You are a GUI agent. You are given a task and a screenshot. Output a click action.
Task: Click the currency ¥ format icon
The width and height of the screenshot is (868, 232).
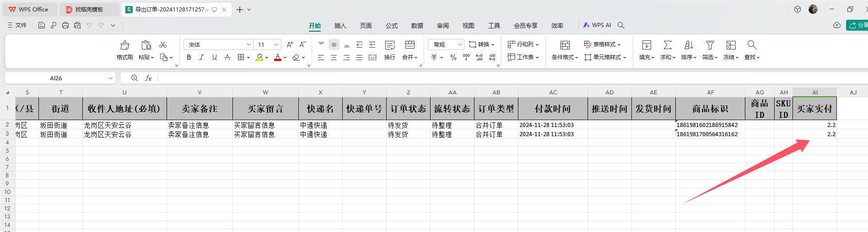(434, 57)
